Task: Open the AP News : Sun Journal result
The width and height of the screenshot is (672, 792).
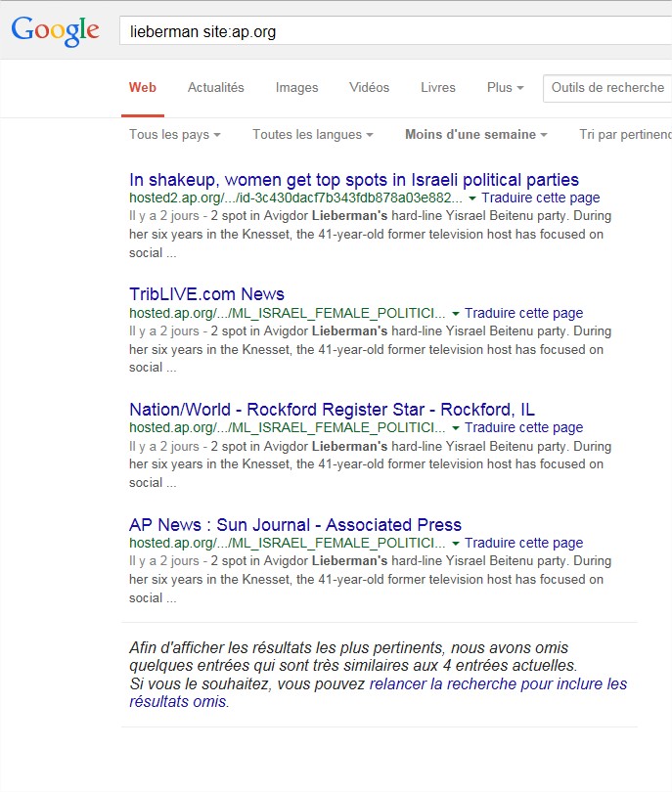Action: pos(295,524)
